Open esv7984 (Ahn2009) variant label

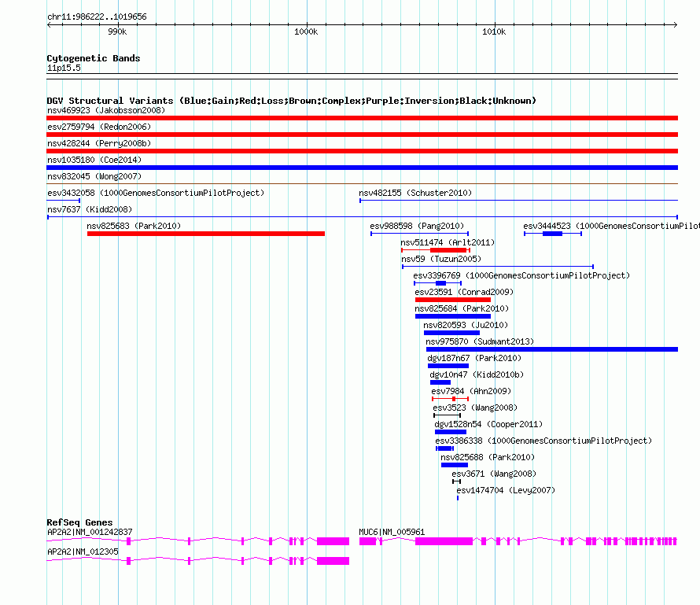(x=471, y=391)
